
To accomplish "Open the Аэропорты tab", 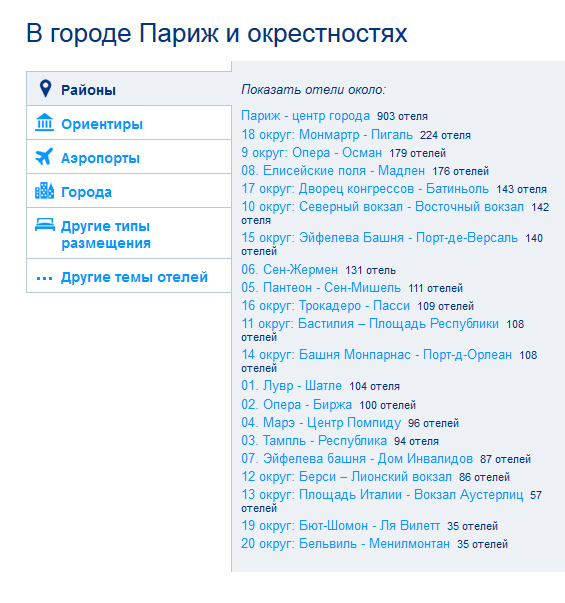I will 129,157.
